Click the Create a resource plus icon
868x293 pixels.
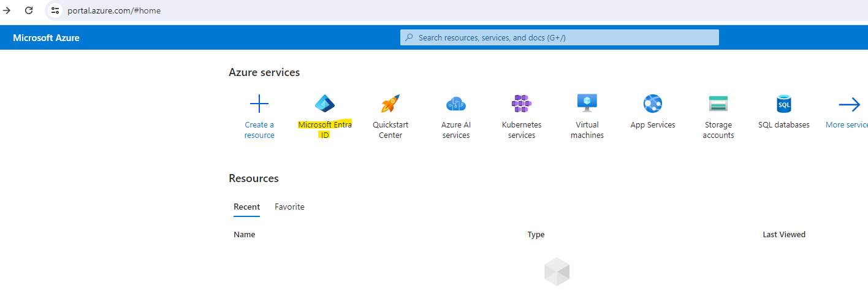coord(259,104)
